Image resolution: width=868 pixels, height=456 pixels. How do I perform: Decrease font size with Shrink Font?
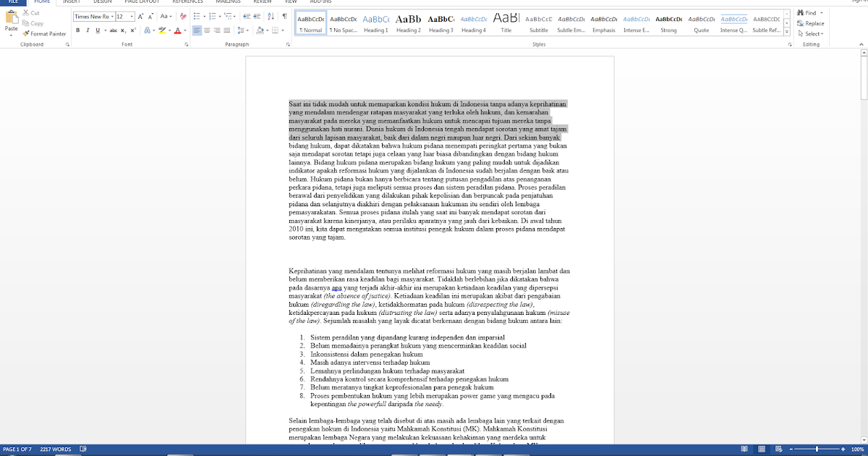click(x=151, y=16)
